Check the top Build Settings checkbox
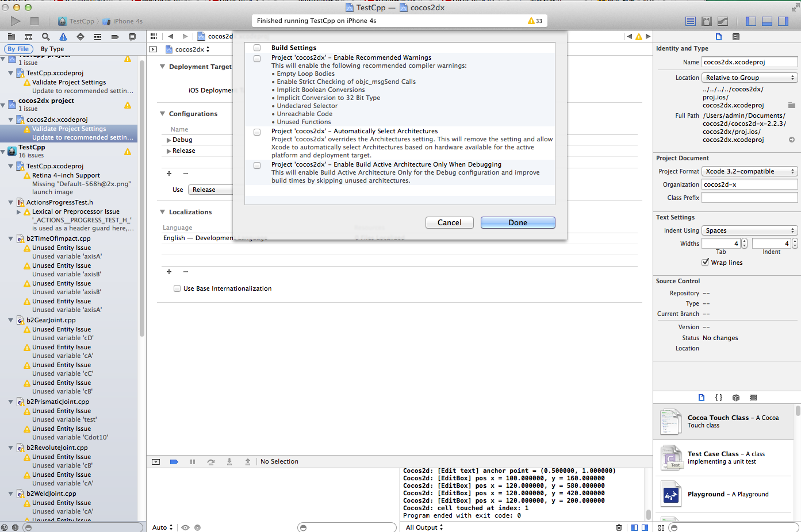 click(x=257, y=48)
